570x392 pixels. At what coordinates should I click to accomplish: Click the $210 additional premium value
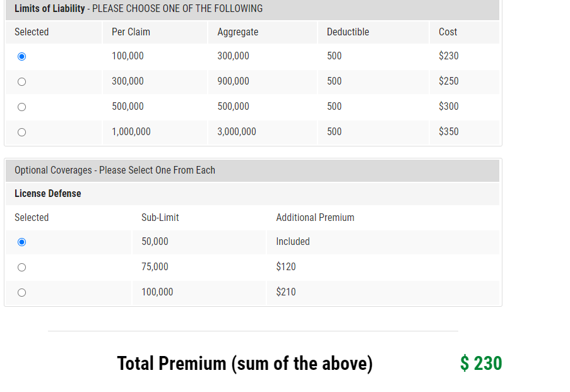click(286, 292)
